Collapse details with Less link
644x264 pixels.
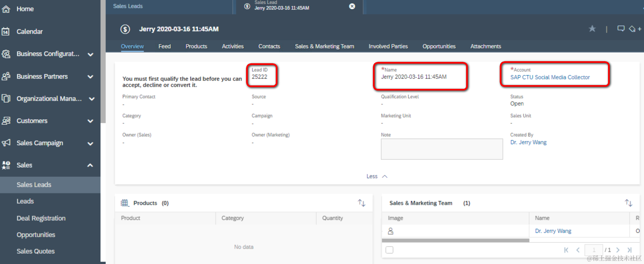point(377,176)
